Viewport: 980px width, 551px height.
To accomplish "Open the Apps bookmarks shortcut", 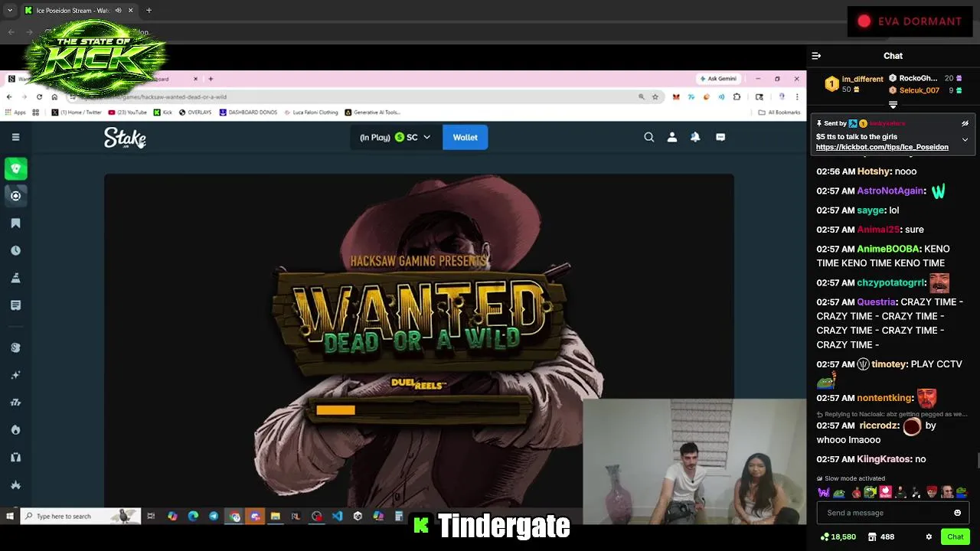I will coord(15,112).
